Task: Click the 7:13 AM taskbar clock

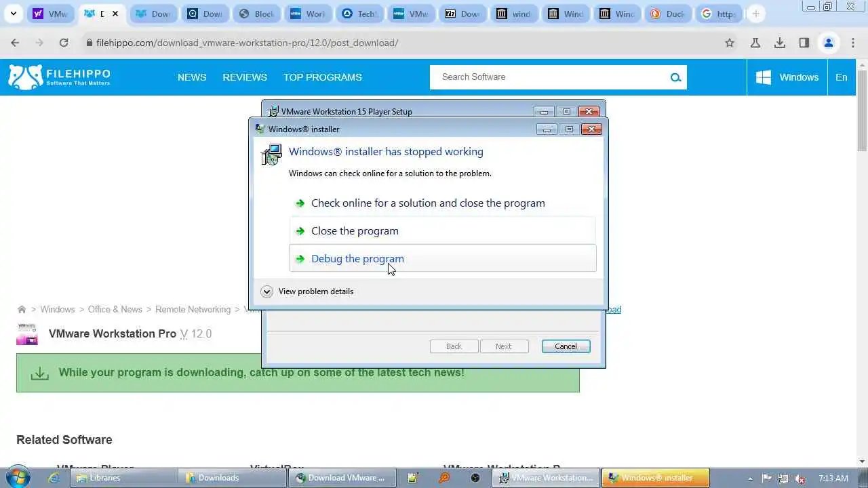Action: coord(833,478)
